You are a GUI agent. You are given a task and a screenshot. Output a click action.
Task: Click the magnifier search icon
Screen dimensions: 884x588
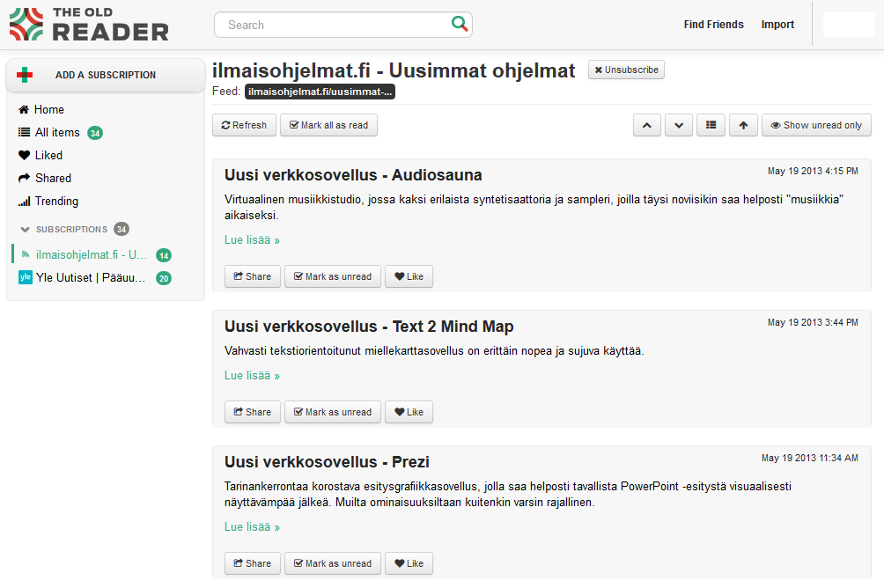[x=460, y=24]
